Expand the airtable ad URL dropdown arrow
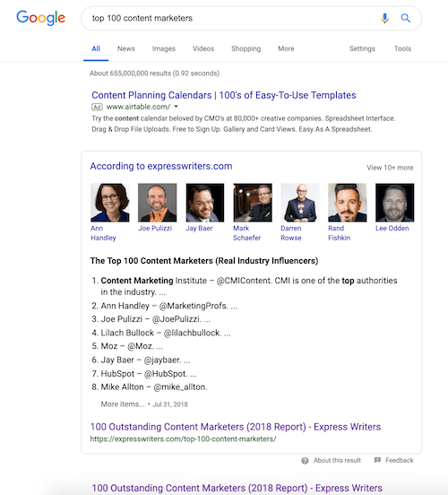448x495 pixels. [176, 107]
